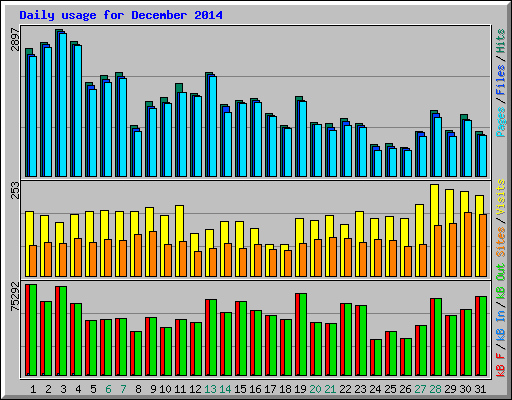Viewport: 512px width, 400px height.
Task: Click day 19 on the x-axis
Action: (300, 389)
